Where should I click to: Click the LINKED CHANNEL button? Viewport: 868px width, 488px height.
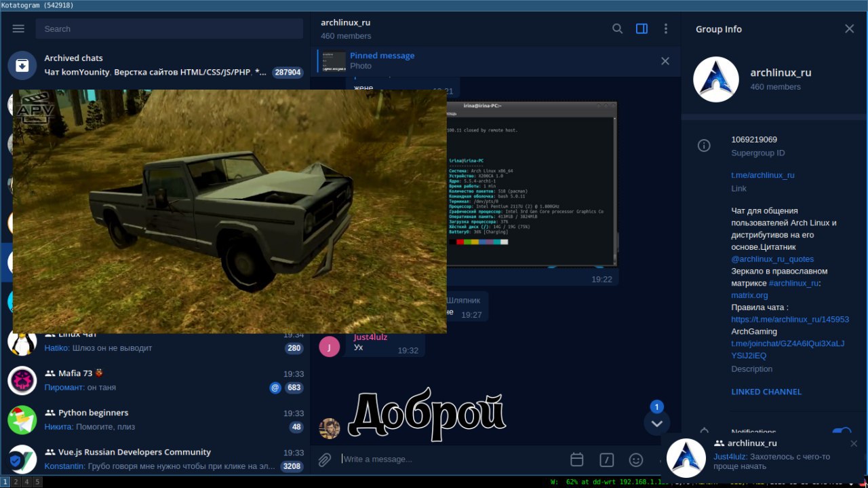click(x=766, y=392)
